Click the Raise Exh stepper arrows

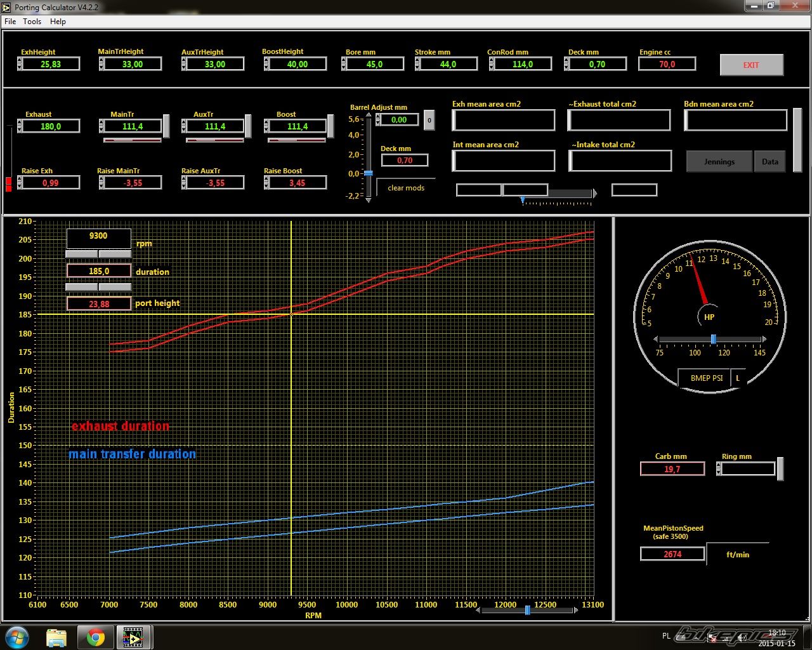coord(19,183)
